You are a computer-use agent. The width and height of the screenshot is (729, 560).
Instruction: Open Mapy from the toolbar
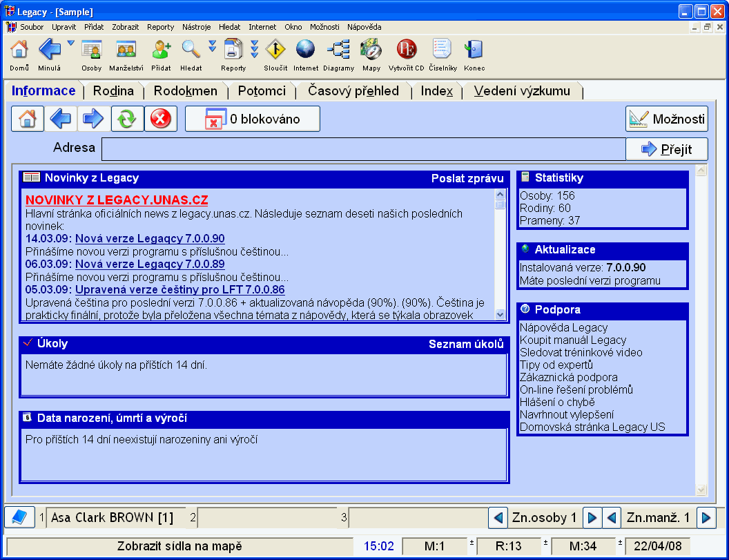coord(371,50)
